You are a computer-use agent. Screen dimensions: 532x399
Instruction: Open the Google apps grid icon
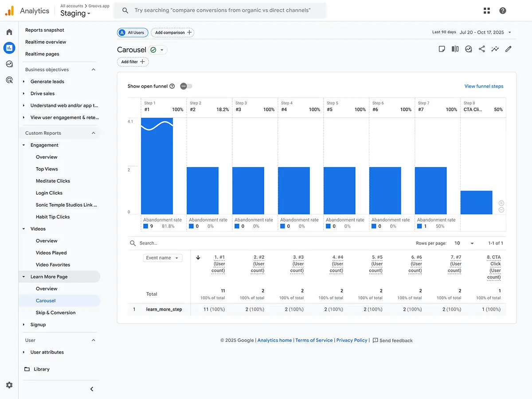[x=487, y=11]
